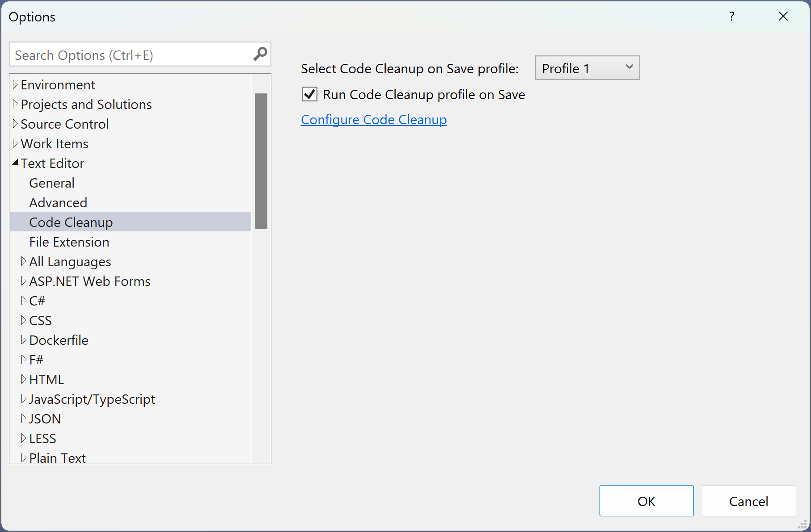Confirm changes with OK
The height and width of the screenshot is (532, 811).
[646, 501]
